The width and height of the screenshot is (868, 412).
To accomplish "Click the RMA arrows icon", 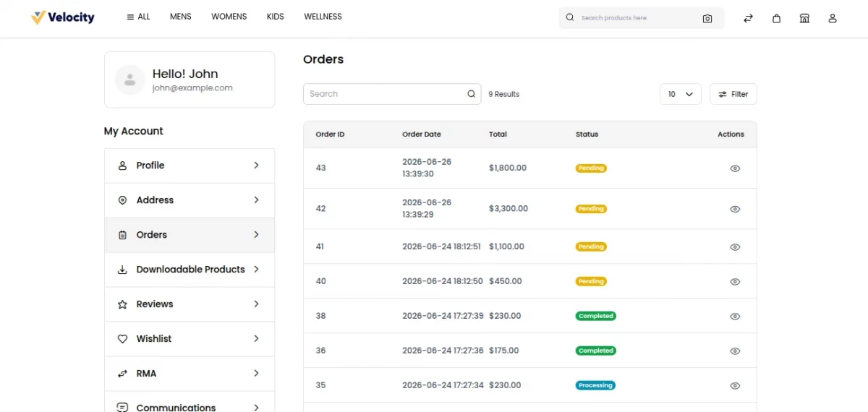I will pyautogui.click(x=122, y=374).
